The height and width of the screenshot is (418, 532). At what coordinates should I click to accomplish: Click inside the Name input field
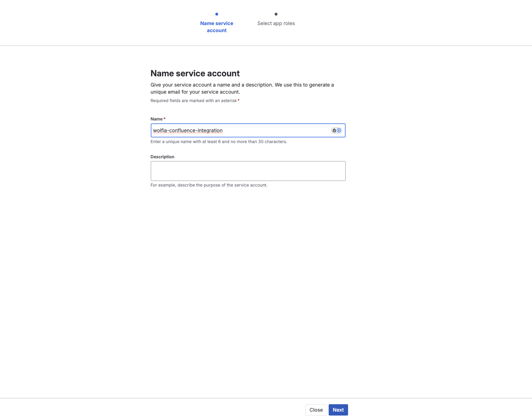[247, 130]
